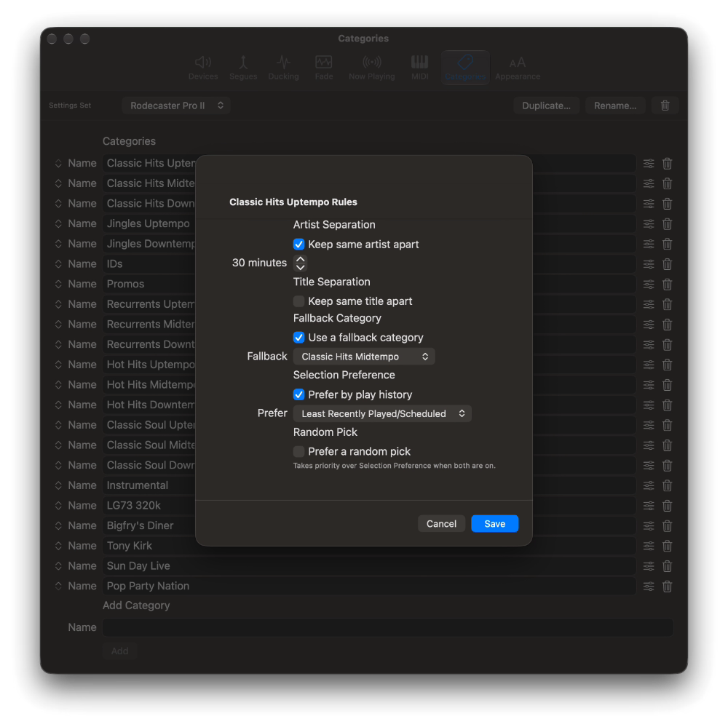728x727 pixels.
Task: Toggle Prefer by play history
Action: (x=298, y=394)
